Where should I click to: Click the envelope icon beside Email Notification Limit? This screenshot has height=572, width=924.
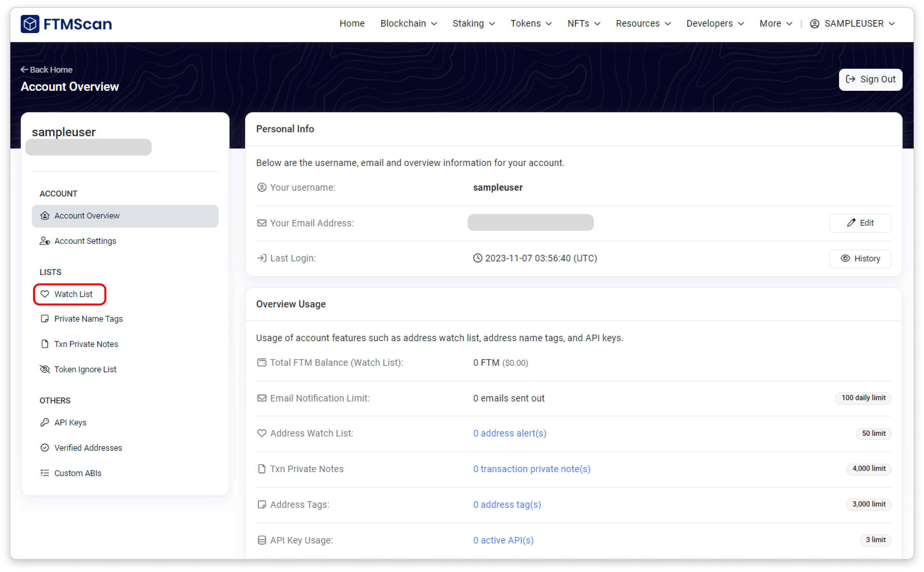261,398
